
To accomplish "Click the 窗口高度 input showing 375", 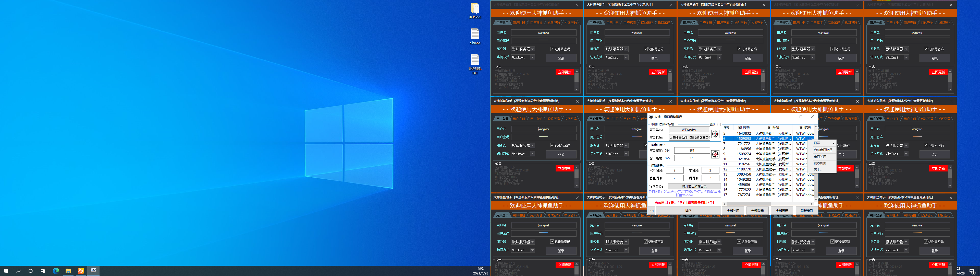I will 692,158.
